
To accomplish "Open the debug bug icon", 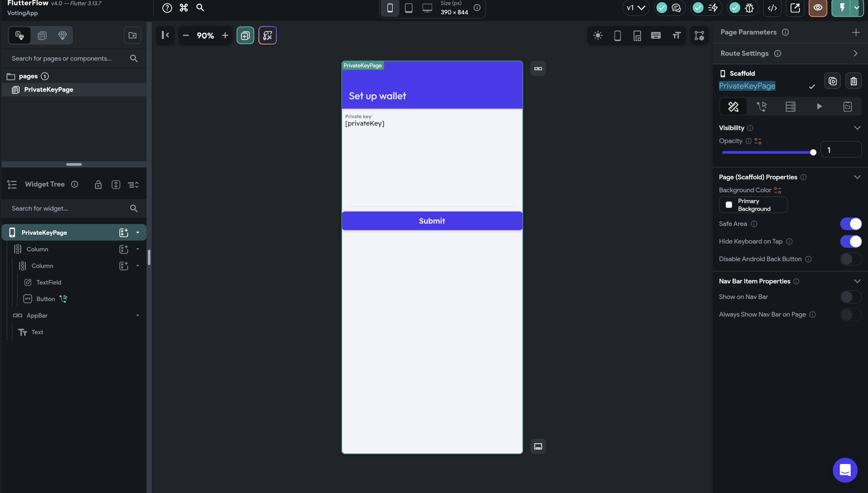I will click(x=749, y=8).
